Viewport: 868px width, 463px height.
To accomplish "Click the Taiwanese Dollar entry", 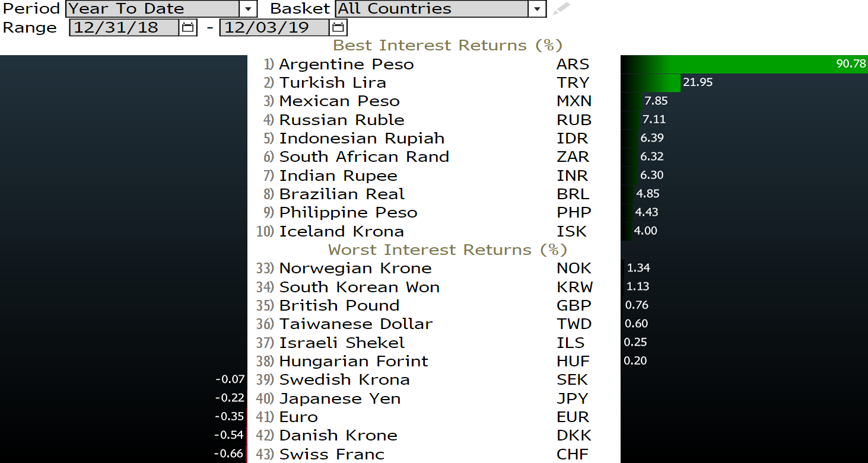I will pos(356,324).
